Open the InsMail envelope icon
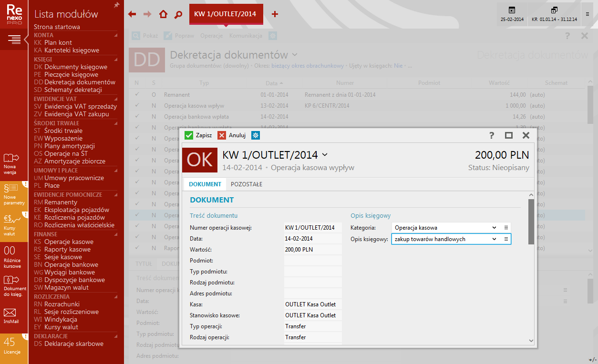 coord(10,313)
